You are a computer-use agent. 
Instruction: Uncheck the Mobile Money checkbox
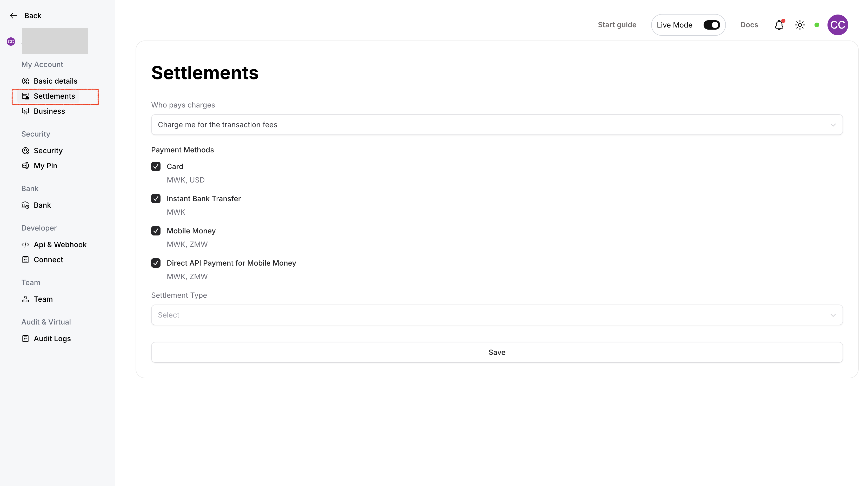(x=156, y=231)
